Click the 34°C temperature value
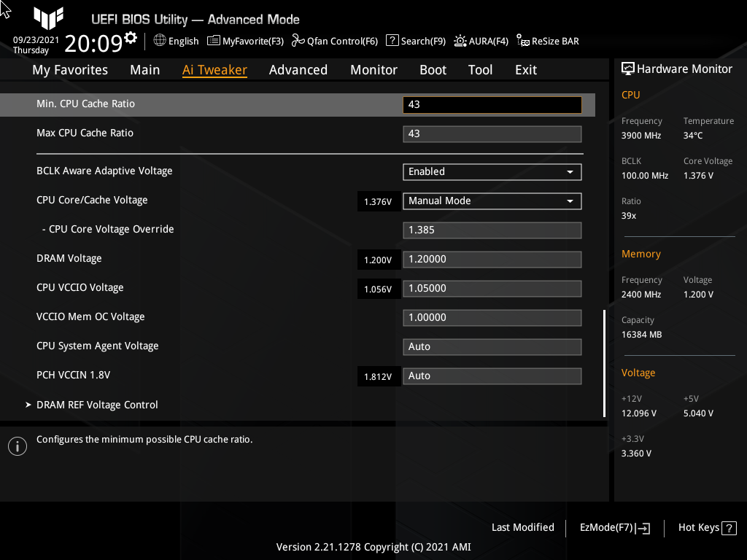Screen dimensions: 747x560 point(693,136)
